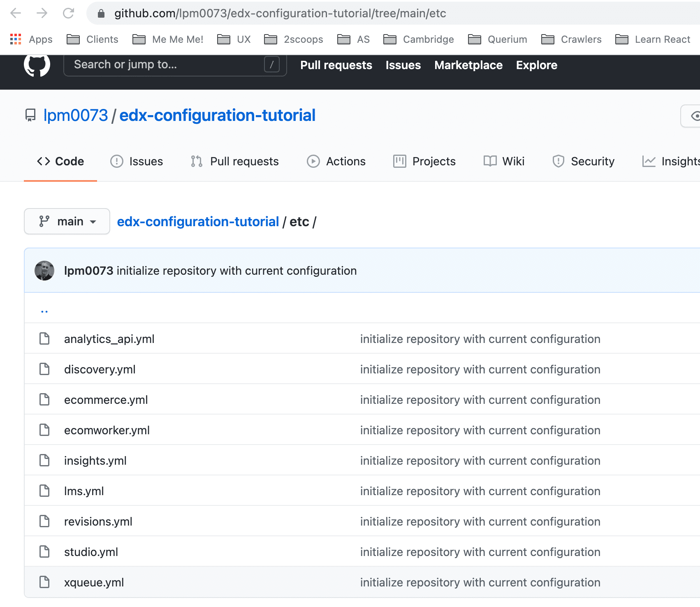Click the browser address bar URL
Viewport: 700px width, 607px height.
point(280,14)
